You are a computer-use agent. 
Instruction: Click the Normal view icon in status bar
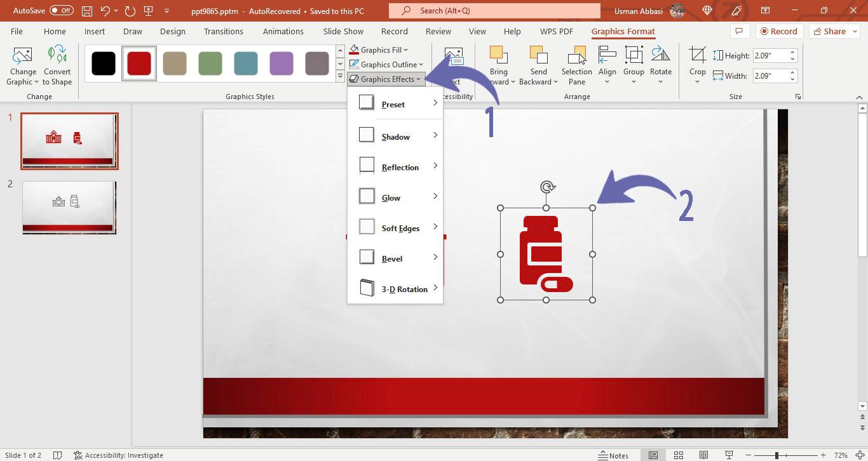coord(653,455)
